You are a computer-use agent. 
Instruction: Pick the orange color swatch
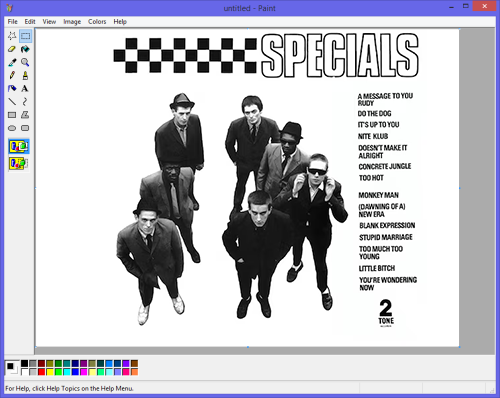[134, 372]
